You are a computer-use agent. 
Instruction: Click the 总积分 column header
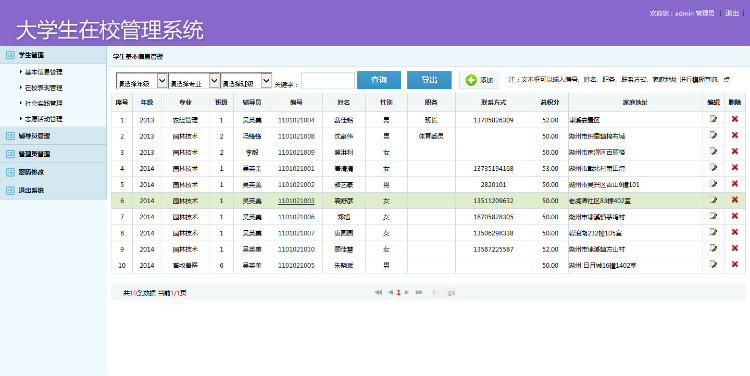click(x=550, y=102)
